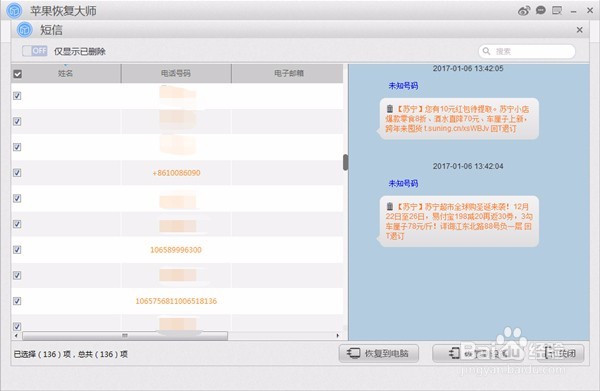Image resolution: width=600 pixels, height=391 pixels.
Task: Uncheck the checkbox for 106589996300 row
Action: [x=17, y=250]
